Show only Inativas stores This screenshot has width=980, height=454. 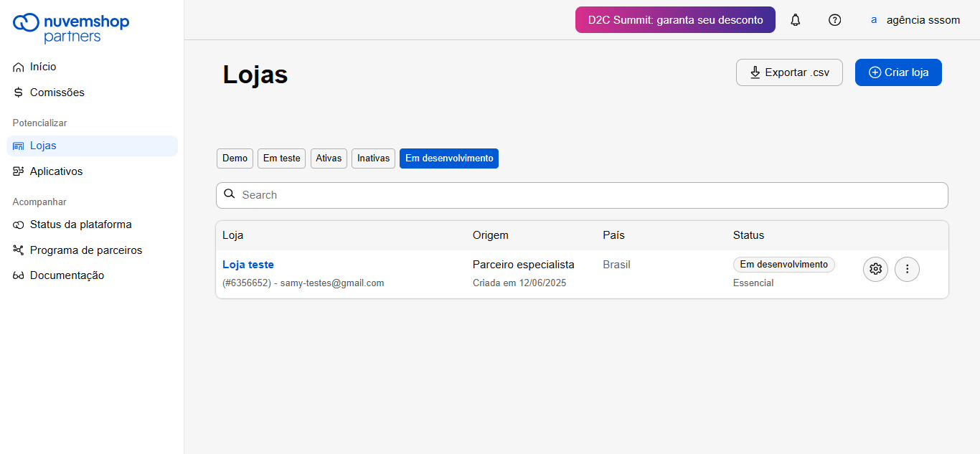click(x=373, y=159)
